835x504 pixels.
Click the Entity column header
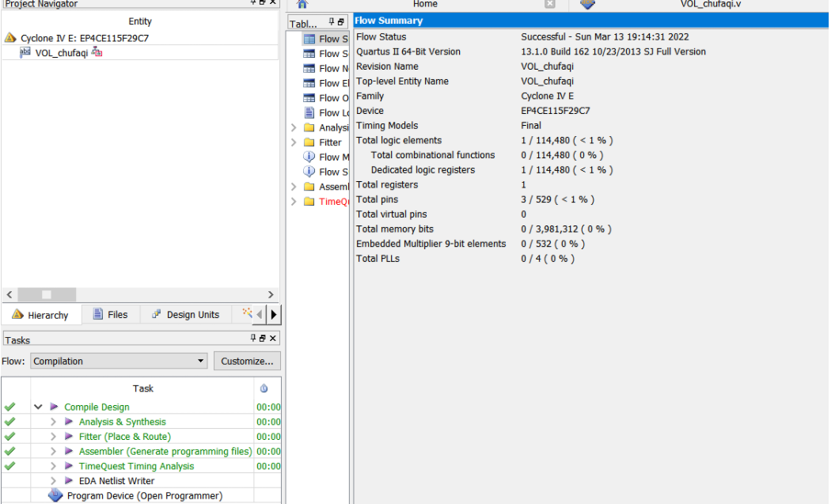pyautogui.click(x=140, y=21)
